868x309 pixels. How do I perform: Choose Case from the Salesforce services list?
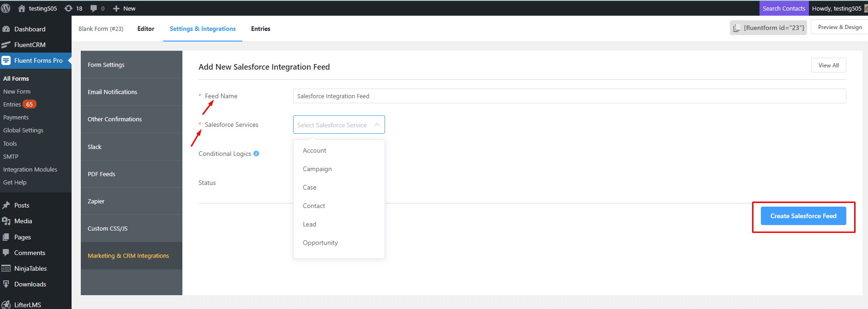point(339,187)
